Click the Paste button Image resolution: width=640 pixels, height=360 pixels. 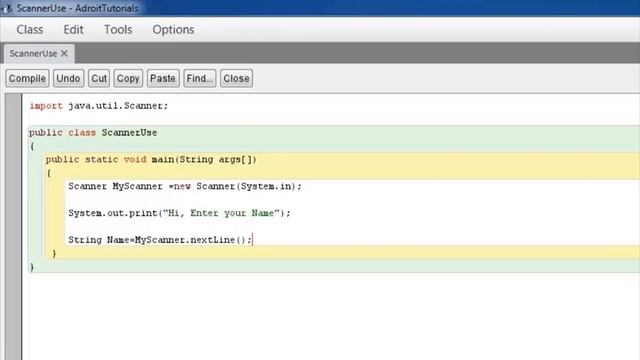(x=163, y=78)
